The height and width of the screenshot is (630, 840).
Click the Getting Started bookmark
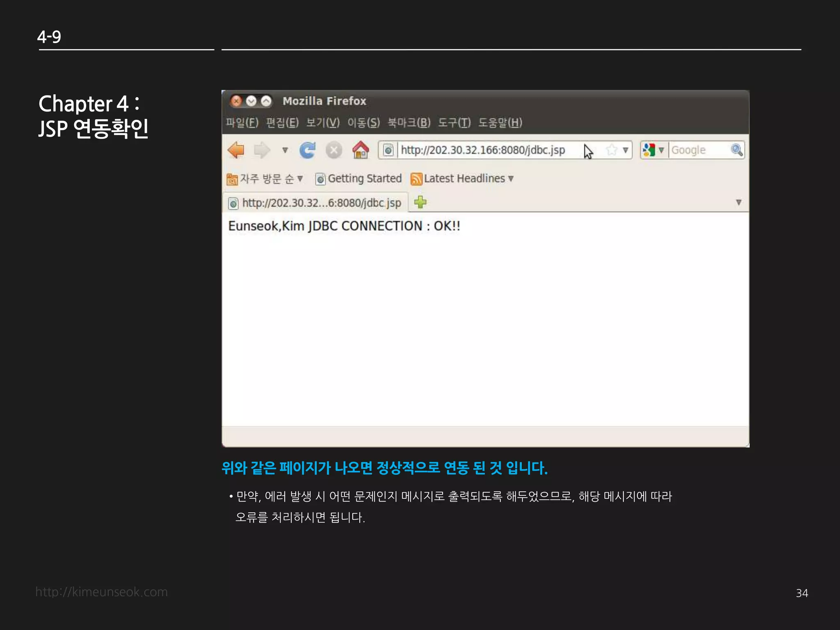click(x=358, y=179)
